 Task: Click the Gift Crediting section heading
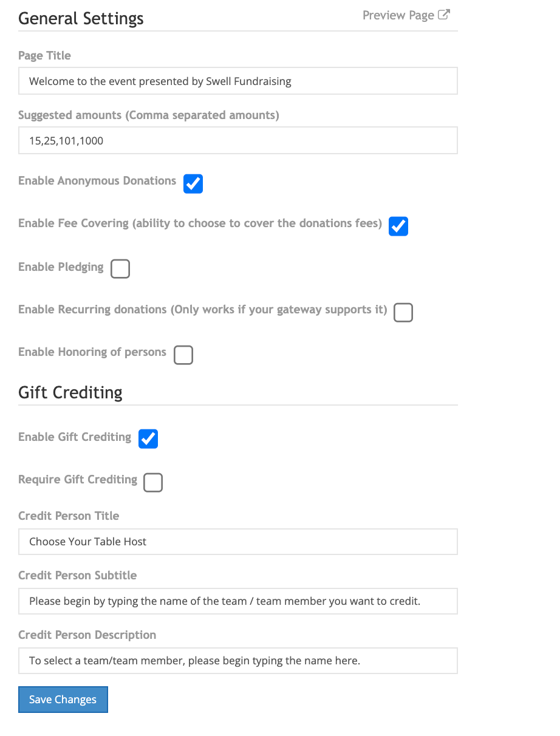click(x=70, y=392)
